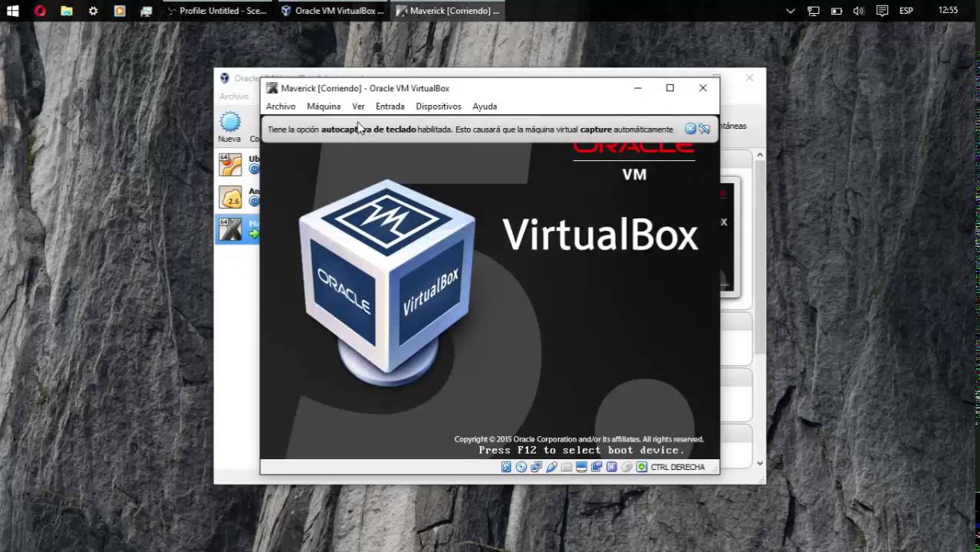Click the display monitor icon in the status bar
The image size is (980, 552).
tap(581, 467)
